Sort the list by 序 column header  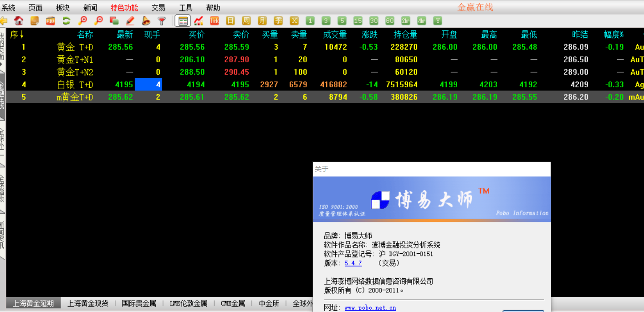17,35
